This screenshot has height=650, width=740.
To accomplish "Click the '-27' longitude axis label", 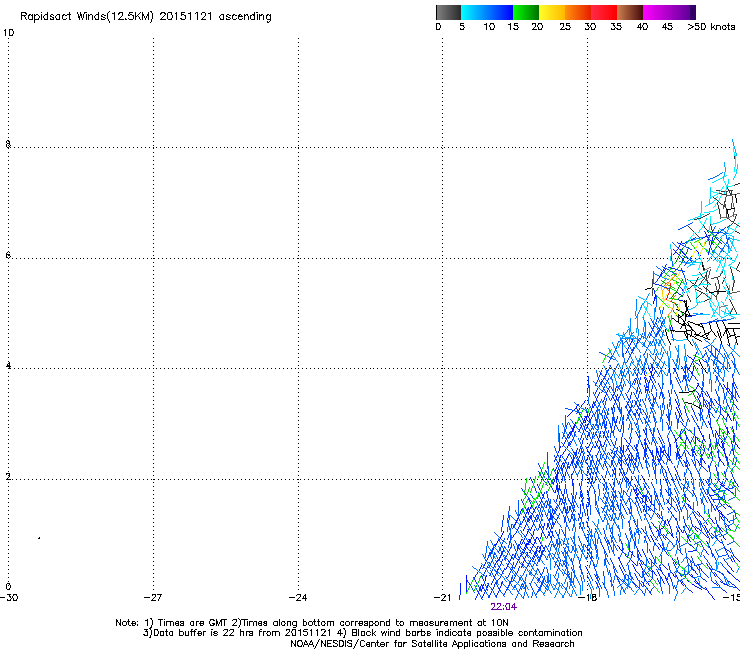I will pyautogui.click(x=153, y=597).
